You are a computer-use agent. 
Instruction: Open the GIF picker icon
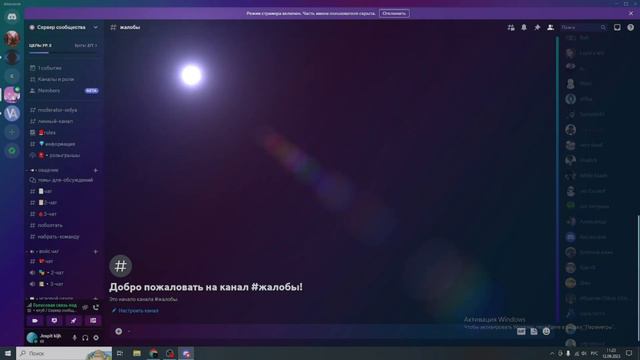pyautogui.click(x=521, y=331)
